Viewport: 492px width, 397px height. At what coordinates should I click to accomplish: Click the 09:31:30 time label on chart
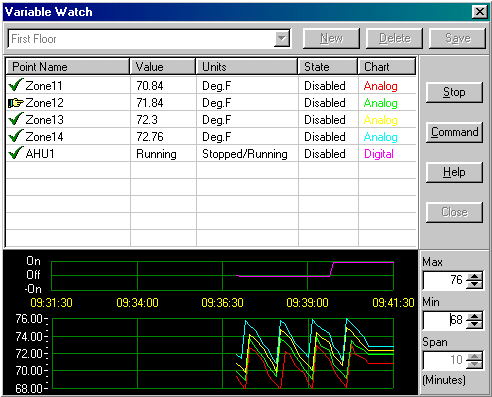[51, 303]
